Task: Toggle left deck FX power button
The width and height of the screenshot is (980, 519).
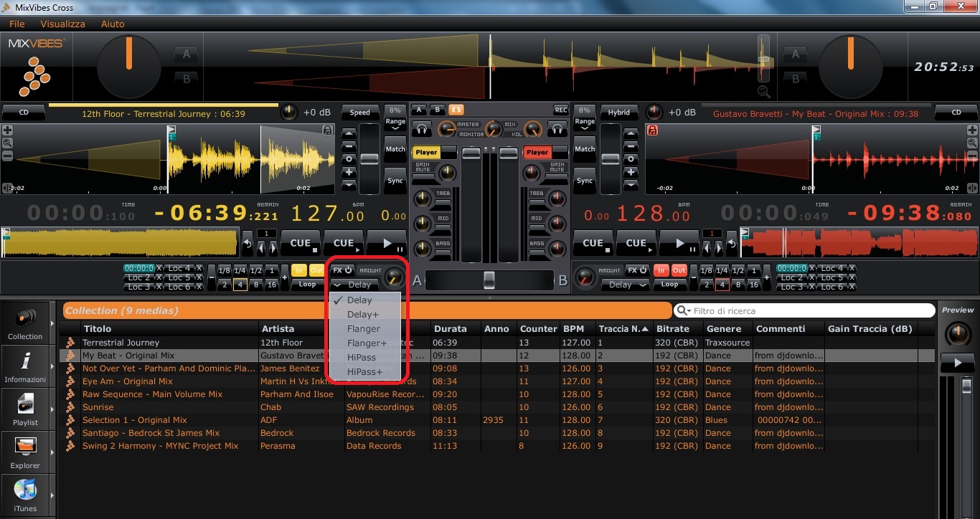Action: click(x=342, y=270)
